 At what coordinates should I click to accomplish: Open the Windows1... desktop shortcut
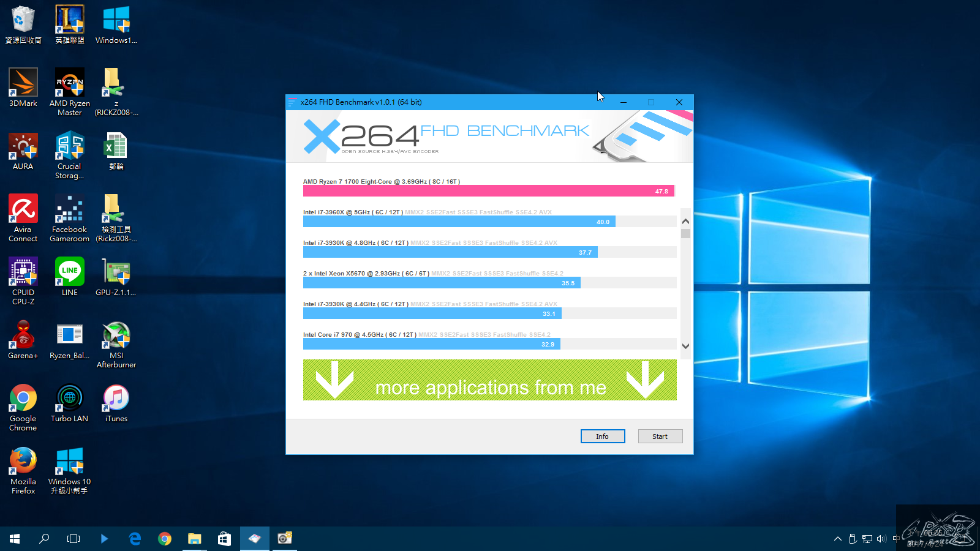tap(116, 24)
